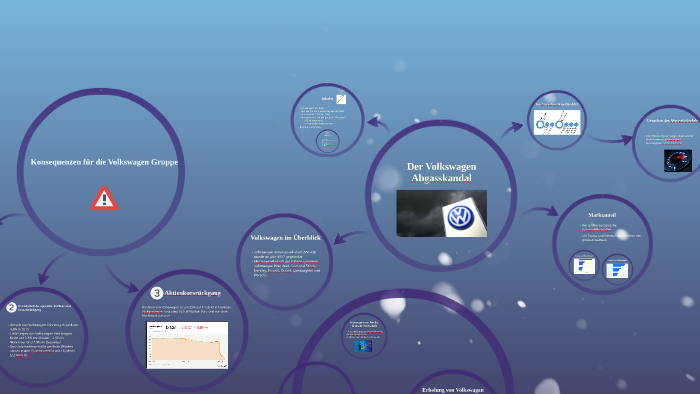The width and height of the screenshot is (700, 394).
Task: Click the number 3 circle badge
Action: point(157,293)
